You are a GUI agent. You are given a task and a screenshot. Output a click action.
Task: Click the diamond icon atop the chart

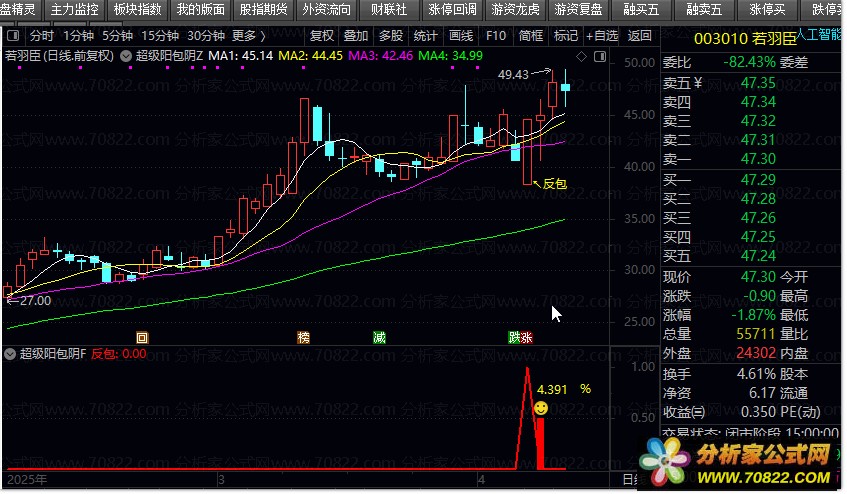[x=581, y=57]
